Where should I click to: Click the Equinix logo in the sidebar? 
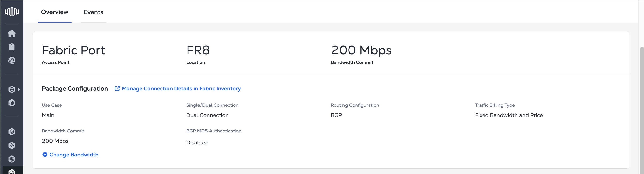tap(12, 12)
